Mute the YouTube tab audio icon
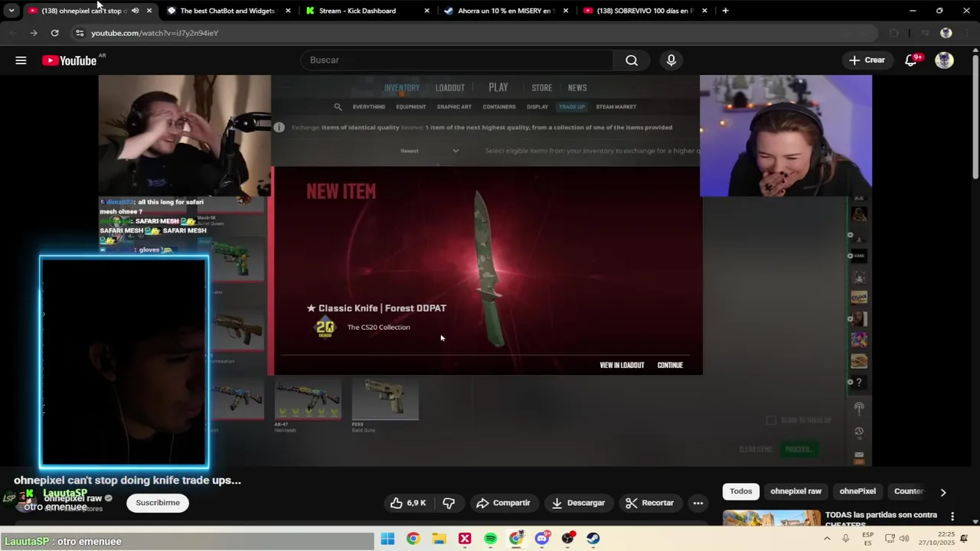 pyautogui.click(x=135, y=11)
